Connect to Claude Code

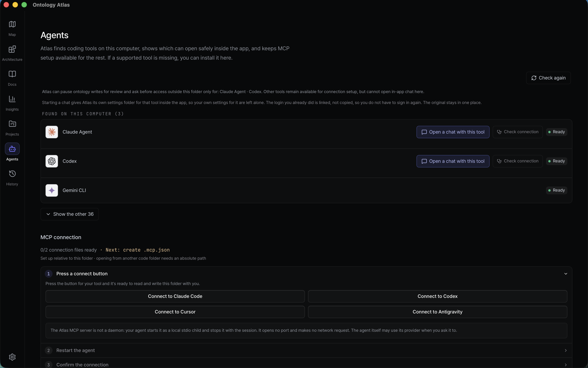point(175,296)
